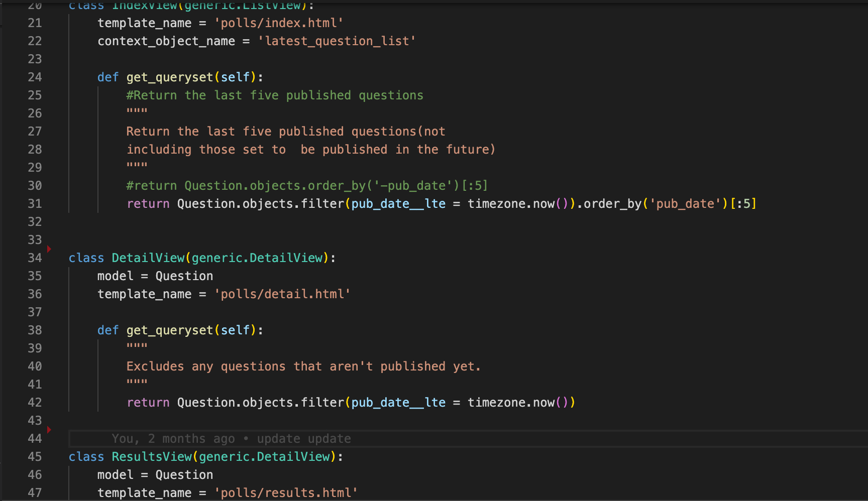
Task: Click the return keyword on line 42
Action: pyautogui.click(x=148, y=403)
